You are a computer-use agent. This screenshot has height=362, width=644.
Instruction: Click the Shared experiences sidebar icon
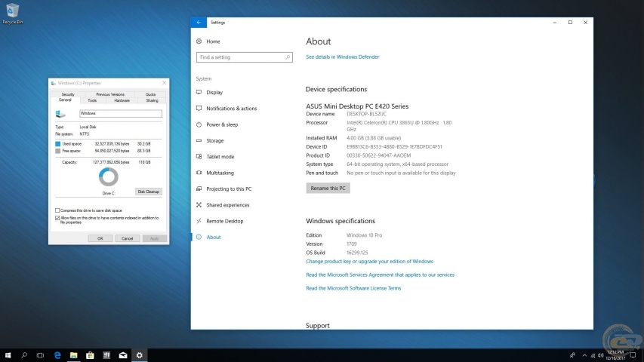click(x=199, y=205)
